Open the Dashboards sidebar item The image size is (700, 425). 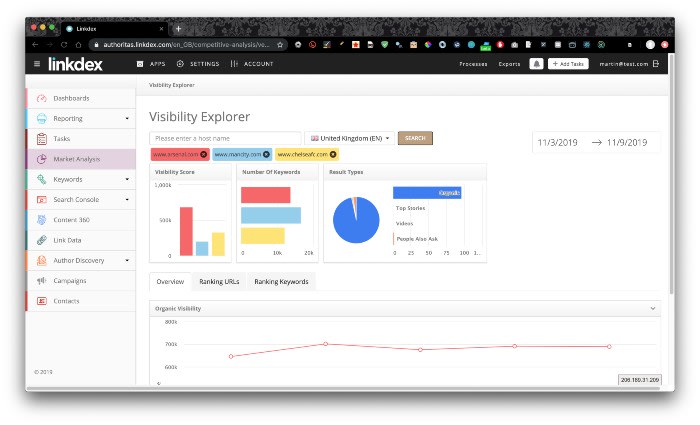81,98
